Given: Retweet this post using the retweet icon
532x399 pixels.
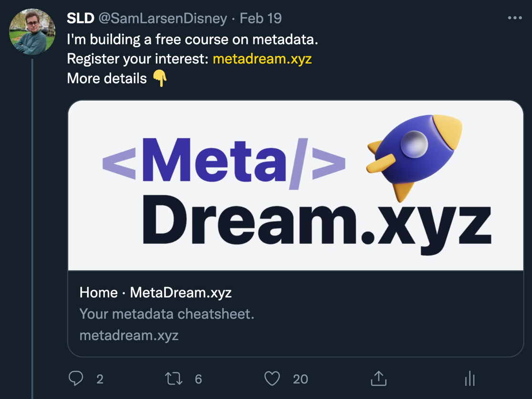Looking at the screenshot, I should [x=173, y=379].
